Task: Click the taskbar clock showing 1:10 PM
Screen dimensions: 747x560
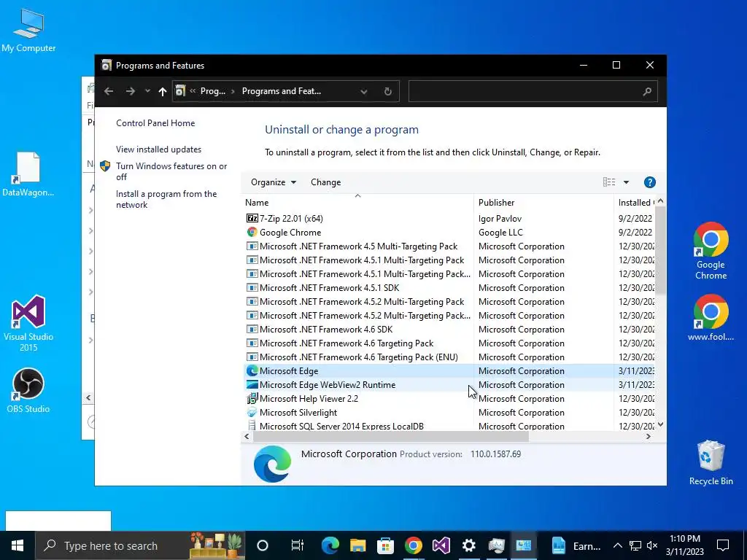Action: coord(684,545)
